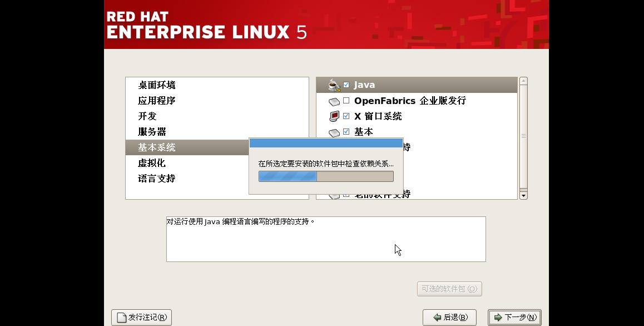The height and width of the screenshot is (326, 644).
Task: Uncheck the Java package group checkbox
Action: [x=345, y=85]
